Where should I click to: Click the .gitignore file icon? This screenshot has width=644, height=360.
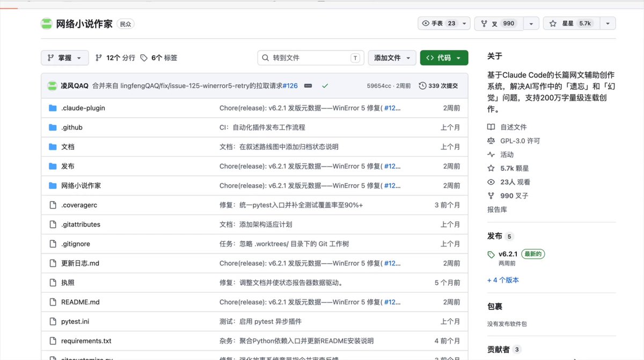pyautogui.click(x=53, y=244)
